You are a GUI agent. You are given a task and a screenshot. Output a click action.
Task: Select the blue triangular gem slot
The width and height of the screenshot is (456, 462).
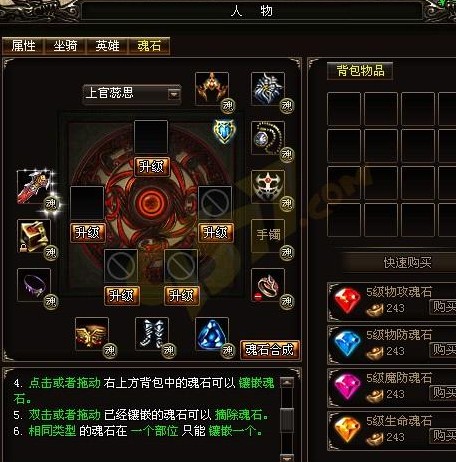(212, 334)
